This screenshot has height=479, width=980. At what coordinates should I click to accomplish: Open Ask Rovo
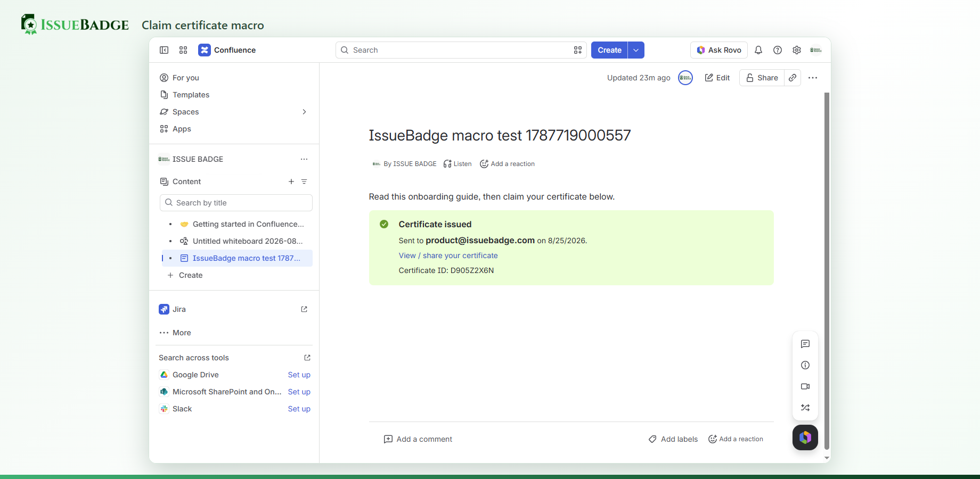coord(719,50)
